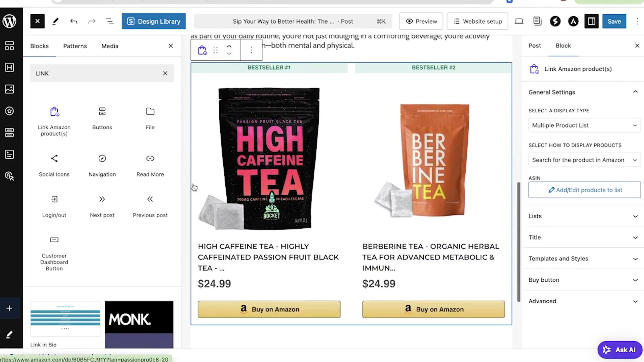The image size is (644, 362).
Task: Switch to the Patterns tab
Action: pos(75,46)
